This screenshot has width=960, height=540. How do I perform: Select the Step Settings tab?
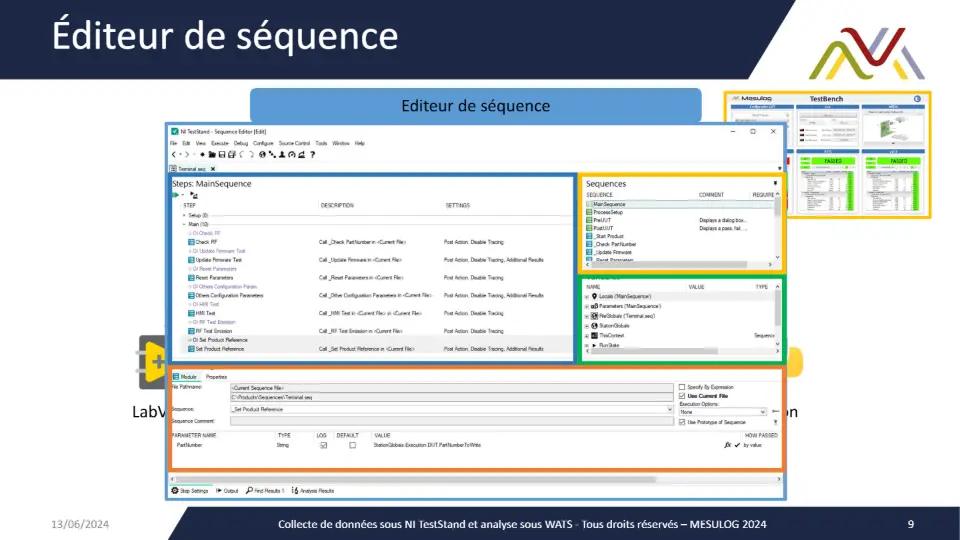click(190, 491)
